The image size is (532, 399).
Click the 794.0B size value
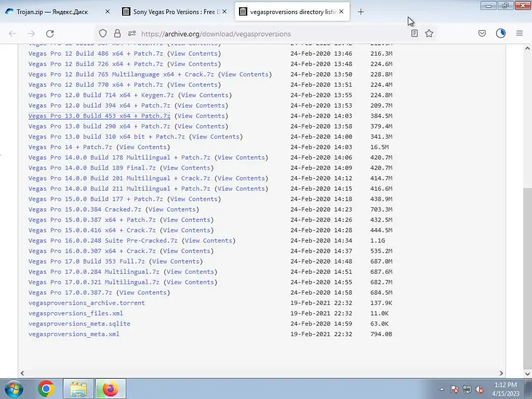[381, 334]
